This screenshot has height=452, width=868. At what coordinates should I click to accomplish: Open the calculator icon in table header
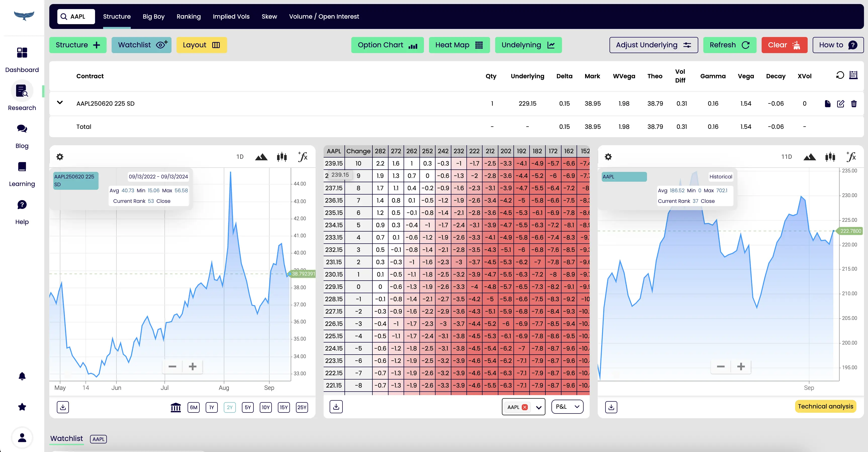(853, 75)
